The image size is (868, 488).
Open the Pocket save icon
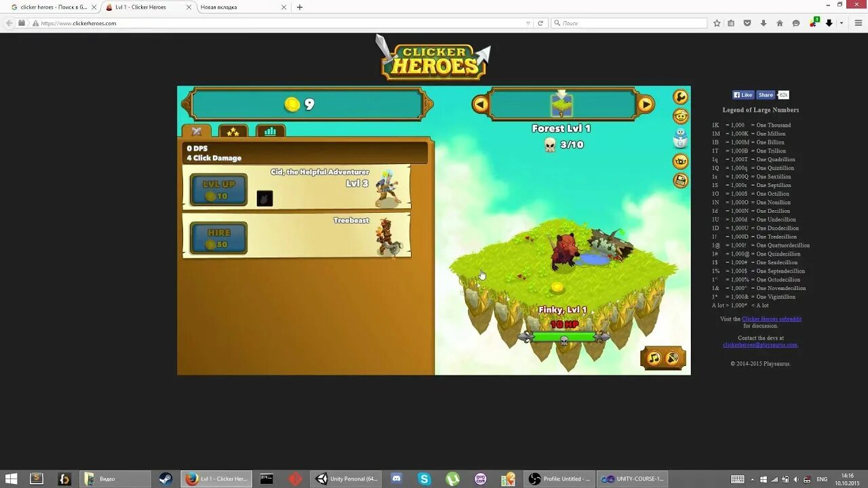tap(747, 23)
